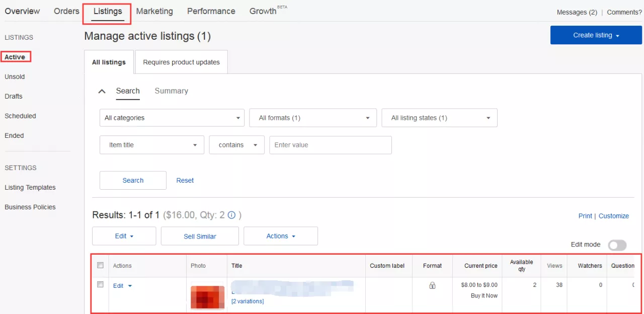The width and height of the screenshot is (644, 314).
Task: Check the select-all checkbox in table header
Action: (x=100, y=265)
